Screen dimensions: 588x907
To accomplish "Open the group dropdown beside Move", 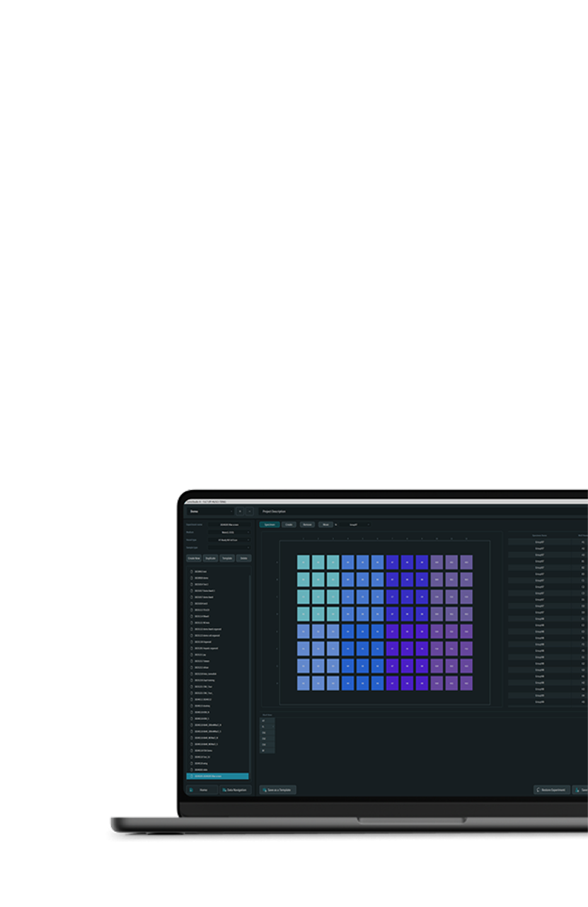I will [355, 525].
